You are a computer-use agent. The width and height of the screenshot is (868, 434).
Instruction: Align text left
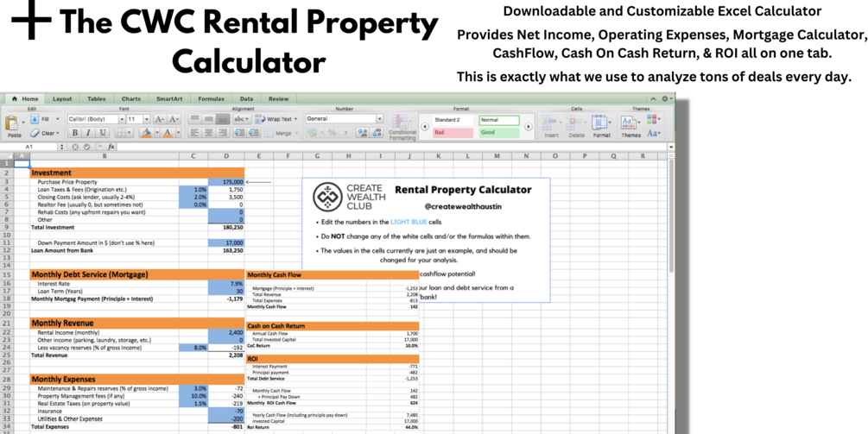pyautogui.click(x=194, y=133)
